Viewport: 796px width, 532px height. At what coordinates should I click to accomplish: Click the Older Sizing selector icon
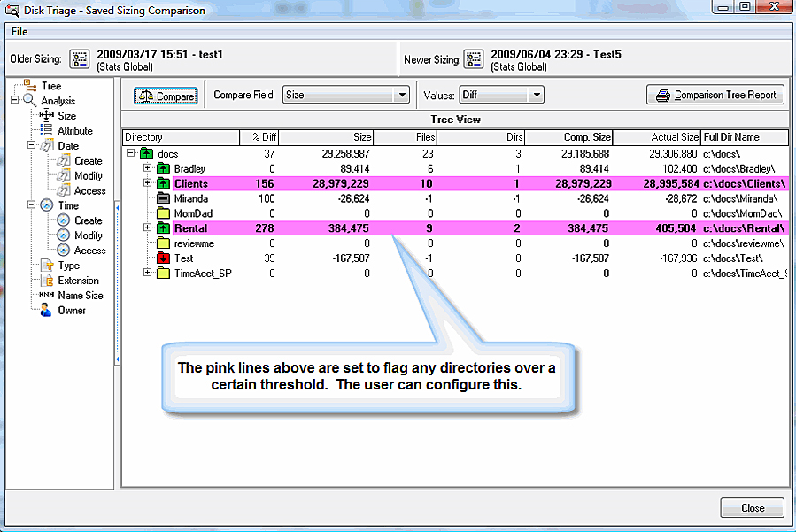pos(80,59)
